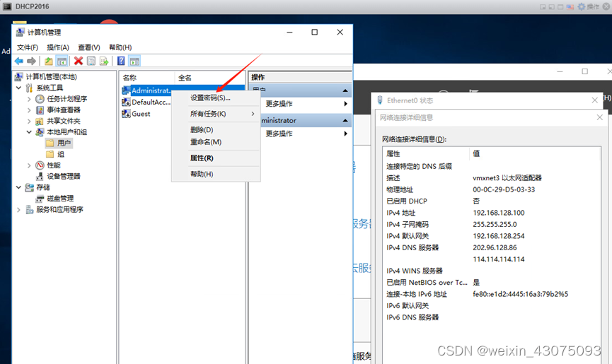Choose 设置密码(S)... from context menu
This screenshot has width=612, height=364.
tap(216, 98)
